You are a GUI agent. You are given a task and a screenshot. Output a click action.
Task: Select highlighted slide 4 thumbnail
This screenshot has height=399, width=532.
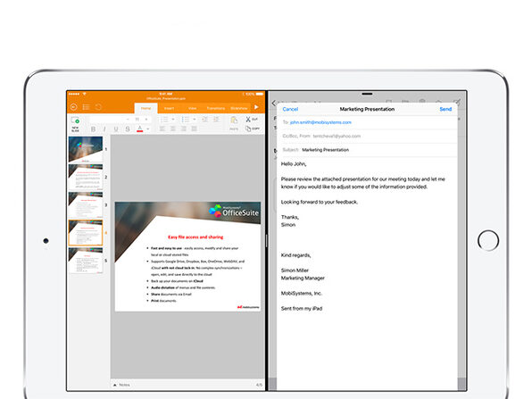pos(86,233)
